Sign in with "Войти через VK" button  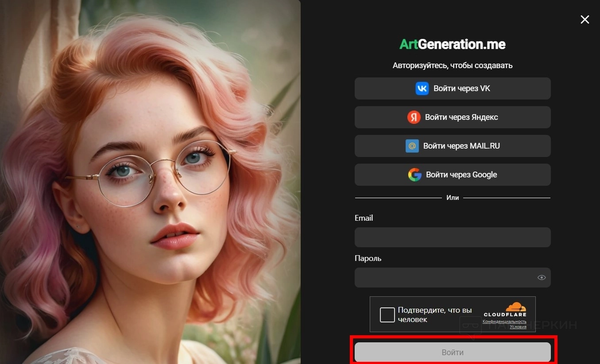pos(453,88)
